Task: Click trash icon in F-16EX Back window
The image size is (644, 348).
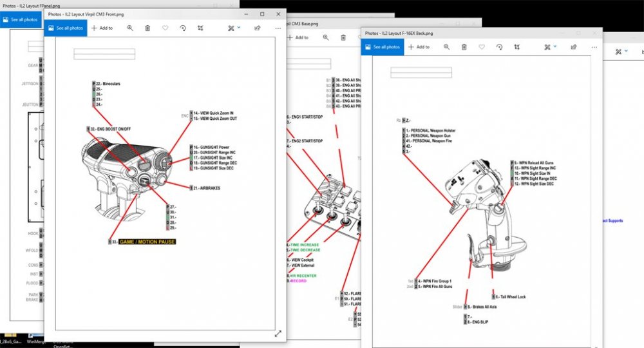Action: pos(464,47)
